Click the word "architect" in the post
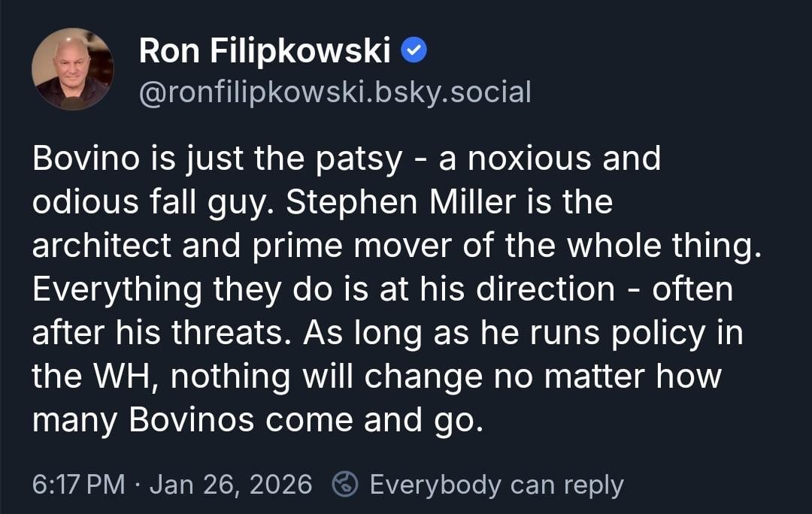 [109, 246]
